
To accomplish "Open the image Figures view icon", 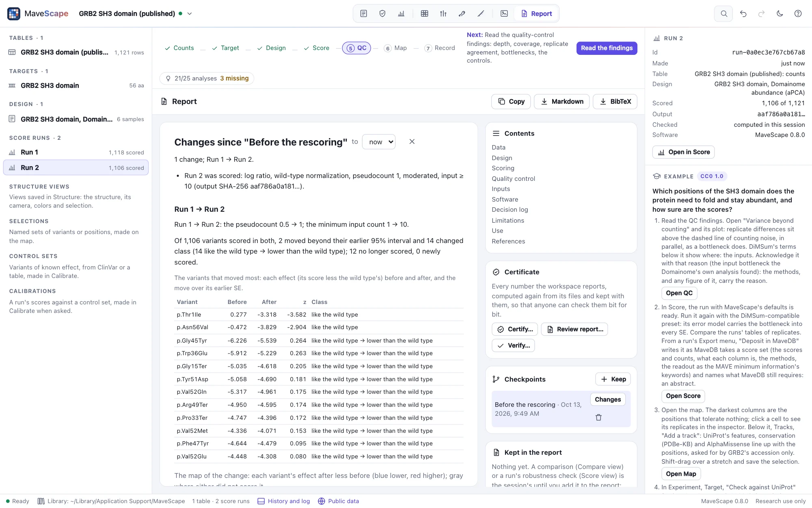I will pos(504,13).
